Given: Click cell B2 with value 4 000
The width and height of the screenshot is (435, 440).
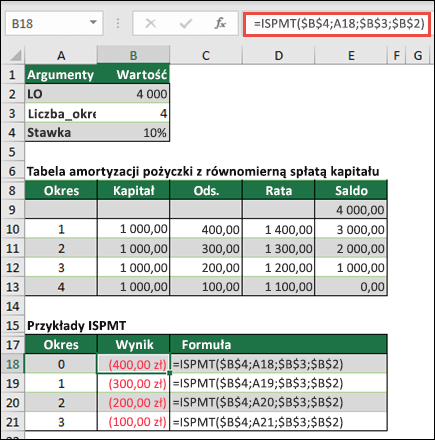Looking at the screenshot, I should click(x=133, y=94).
